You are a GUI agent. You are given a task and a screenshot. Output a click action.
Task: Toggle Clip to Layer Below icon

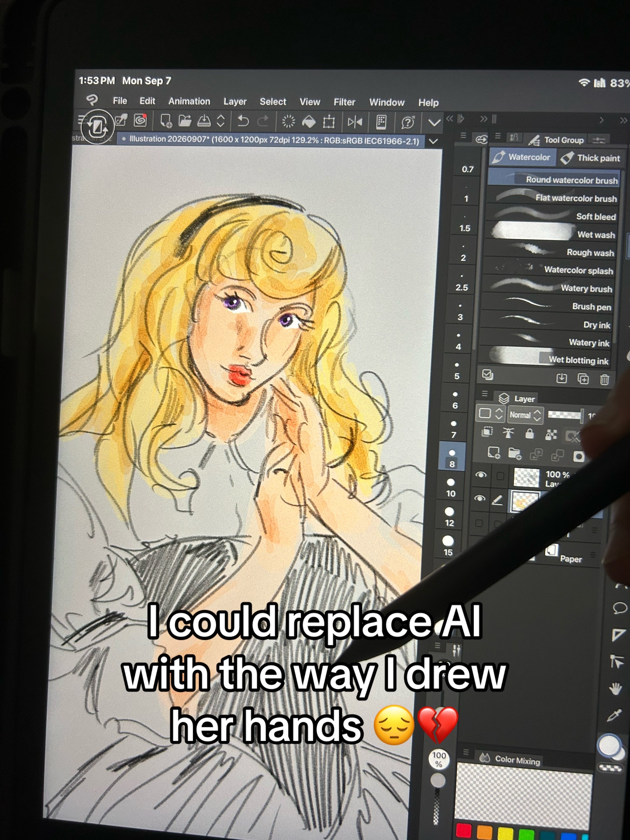point(487,432)
